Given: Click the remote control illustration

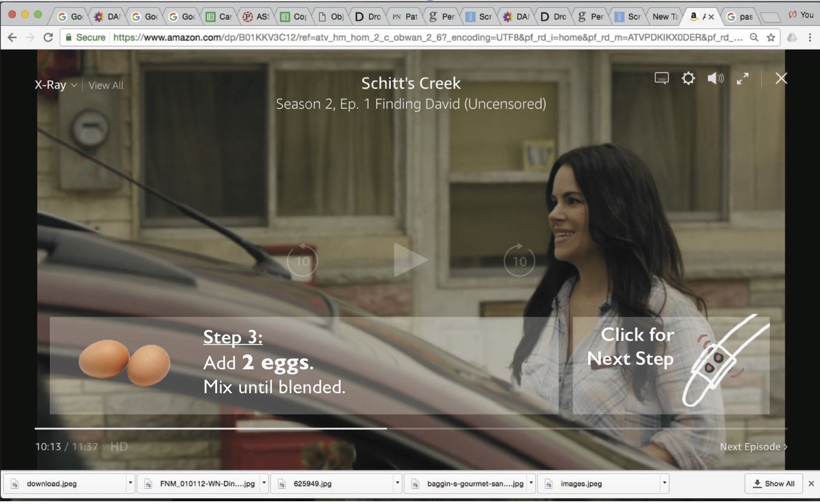Looking at the screenshot, I should pyautogui.click(x=726, y=360).
